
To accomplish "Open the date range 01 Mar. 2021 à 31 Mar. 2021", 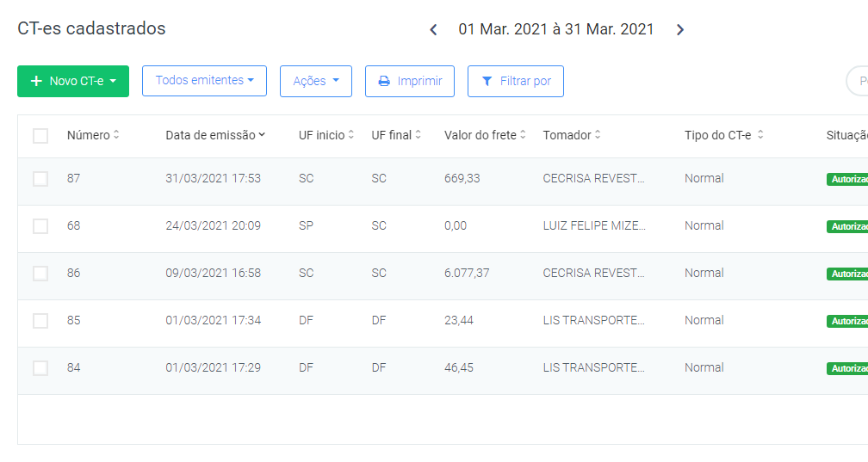I will click(x=556, y=30).
